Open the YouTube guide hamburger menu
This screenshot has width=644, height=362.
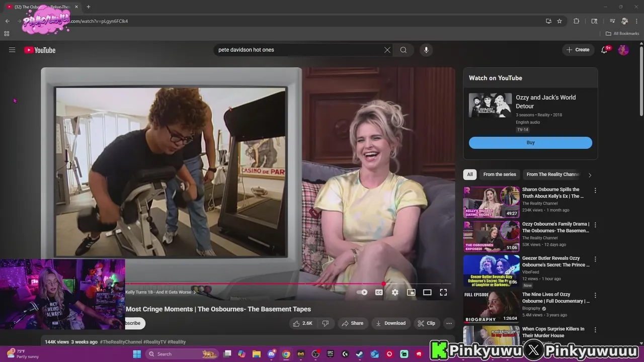(12, 50)
